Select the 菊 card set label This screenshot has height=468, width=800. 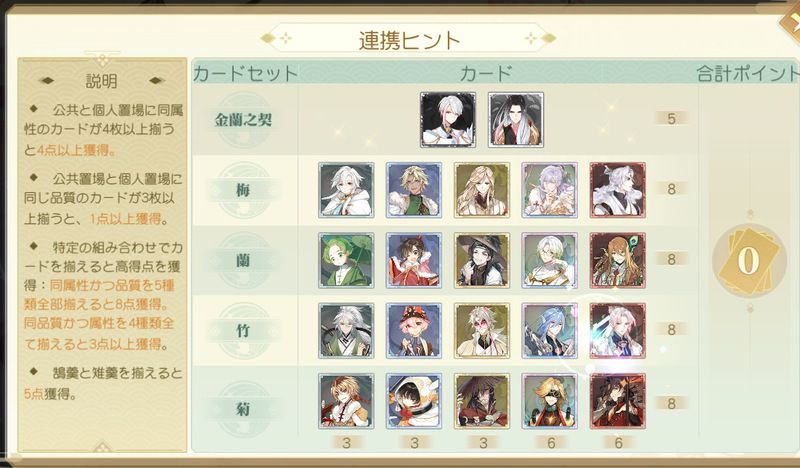243,409
